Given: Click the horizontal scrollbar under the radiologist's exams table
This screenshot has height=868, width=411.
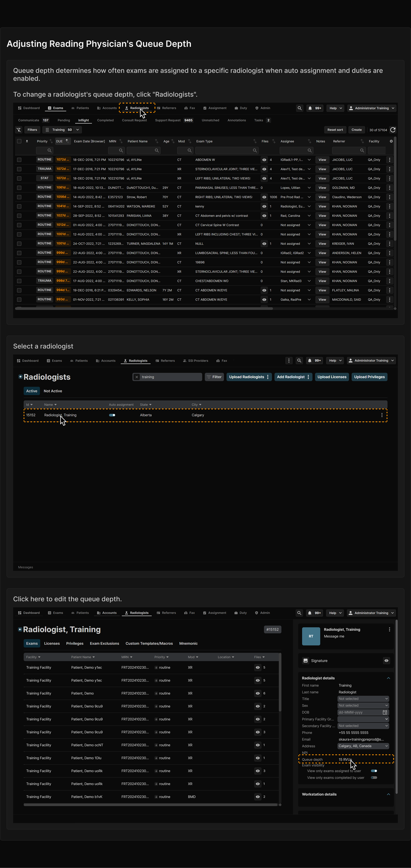Looking at the screenshot, I should click(x=150, y=805).
